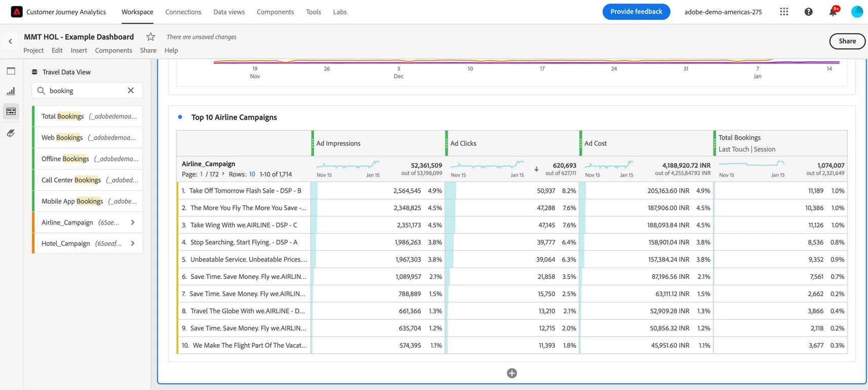Open the Labs tab

click(340, 12)
